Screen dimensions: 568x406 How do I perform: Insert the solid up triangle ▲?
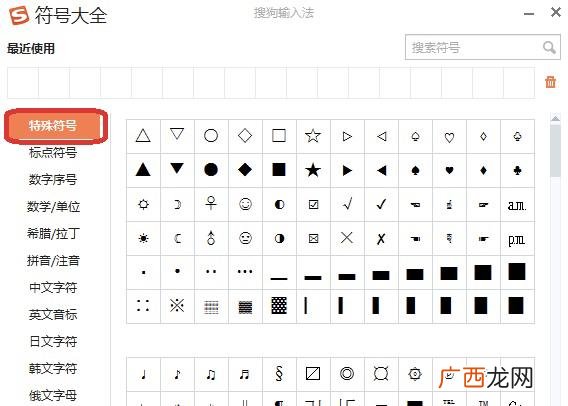(143, 170)
